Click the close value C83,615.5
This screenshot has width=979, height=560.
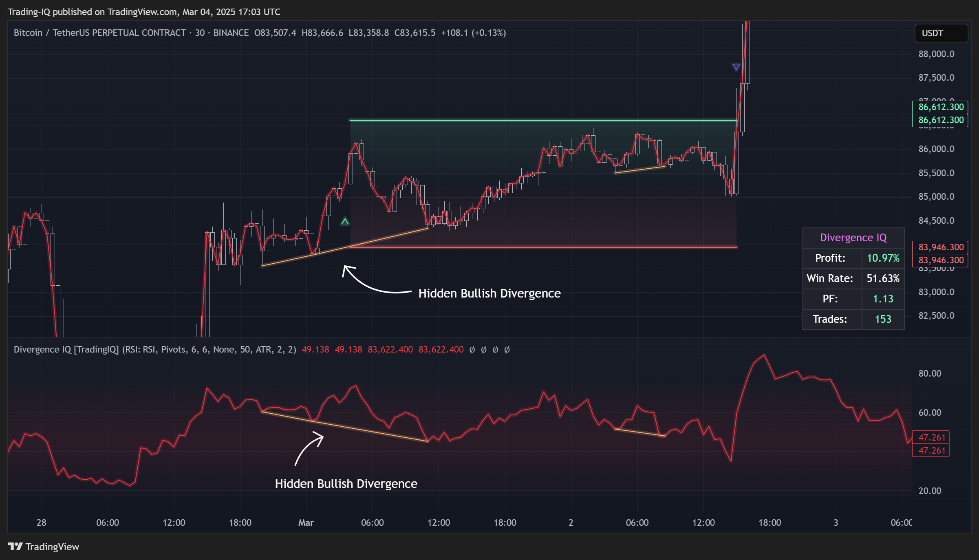pos(415,33)
